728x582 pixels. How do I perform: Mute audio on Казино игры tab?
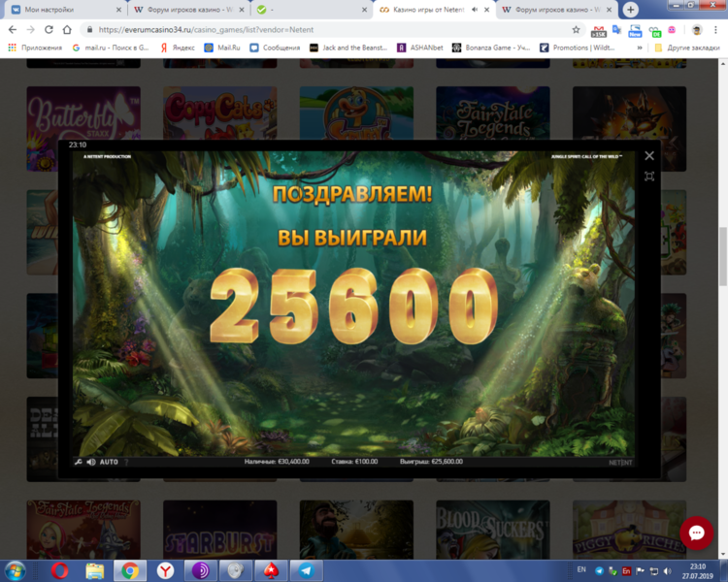pyautogui.click(x=474, y=10)
